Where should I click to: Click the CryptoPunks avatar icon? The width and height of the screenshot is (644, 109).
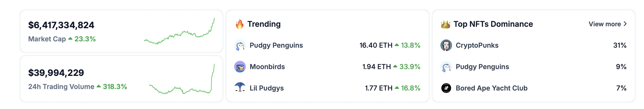point(446,45)
